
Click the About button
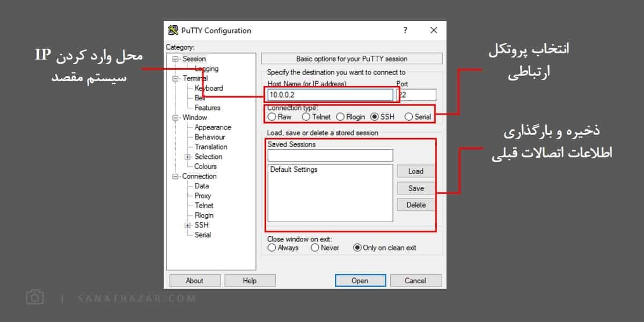(195, 281)
